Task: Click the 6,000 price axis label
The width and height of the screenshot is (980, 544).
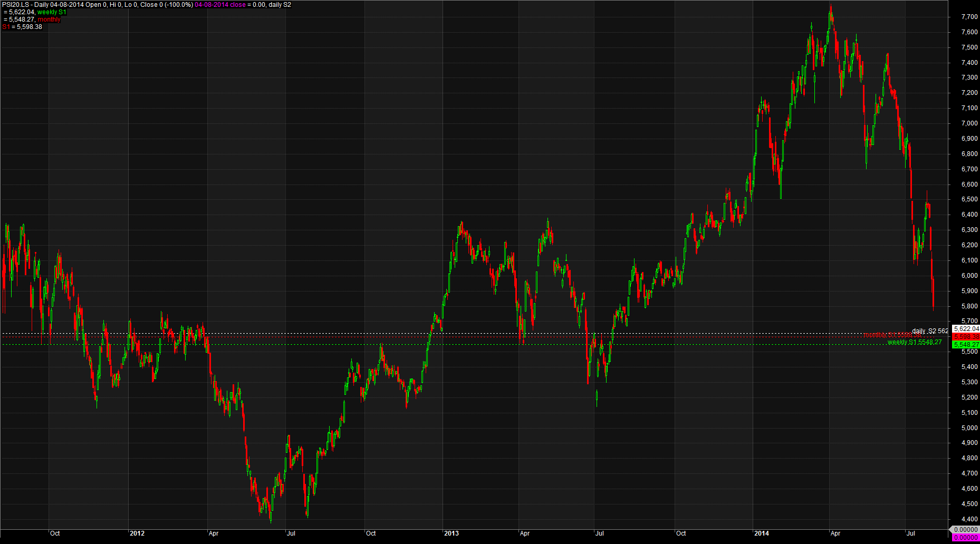Action: tap(969, 276)
